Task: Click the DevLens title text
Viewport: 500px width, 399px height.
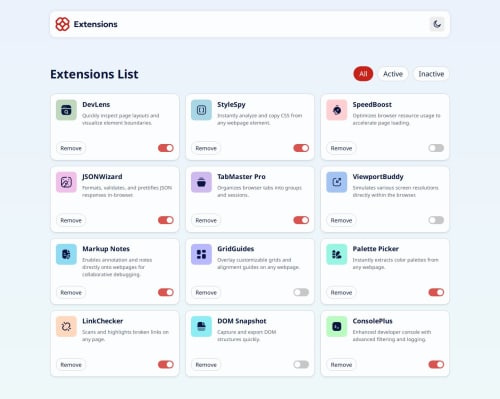Action: (96, 105)
